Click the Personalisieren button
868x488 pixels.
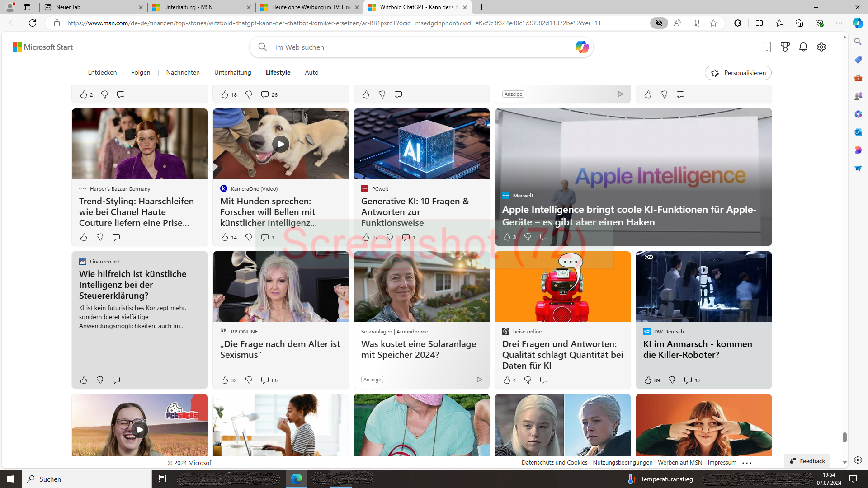(738, 73)
